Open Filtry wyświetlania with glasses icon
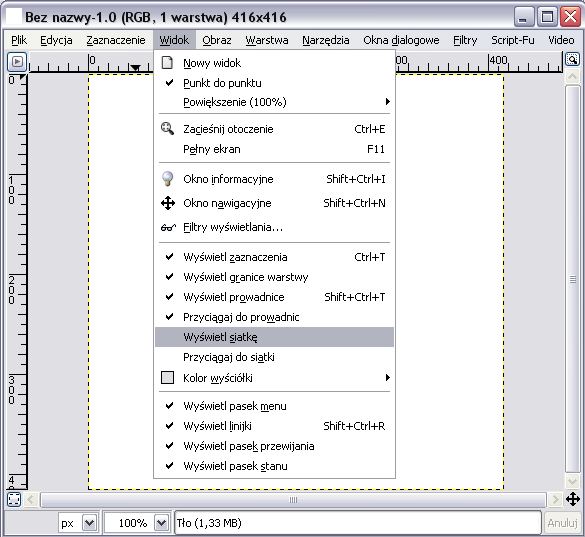Image resolution: width=585 pixels, height=537 pixels. 275,227
